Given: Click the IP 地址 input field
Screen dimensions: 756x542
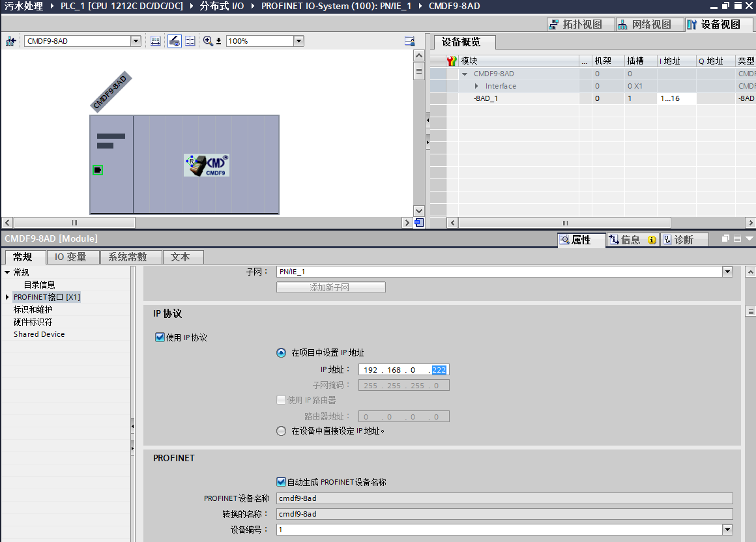Looking at the screenshot, I should coord(403,370).
